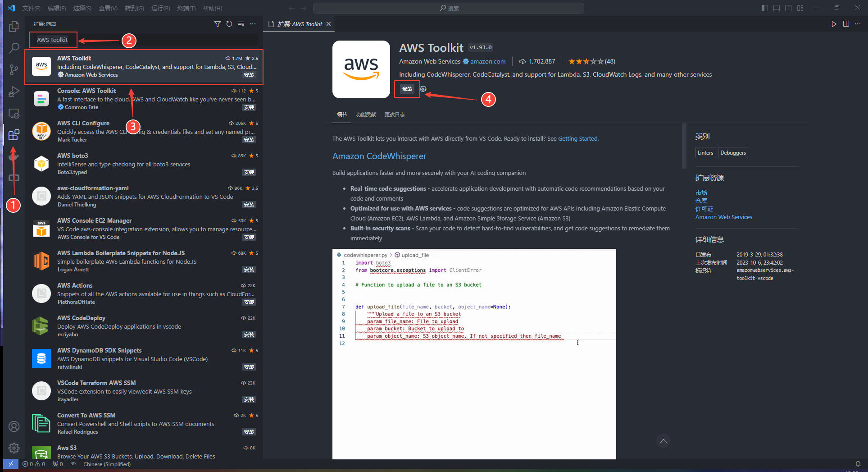Screen dimensions: 868x472
Task: Switch to the 更改日志 tab
Action: 395,115
